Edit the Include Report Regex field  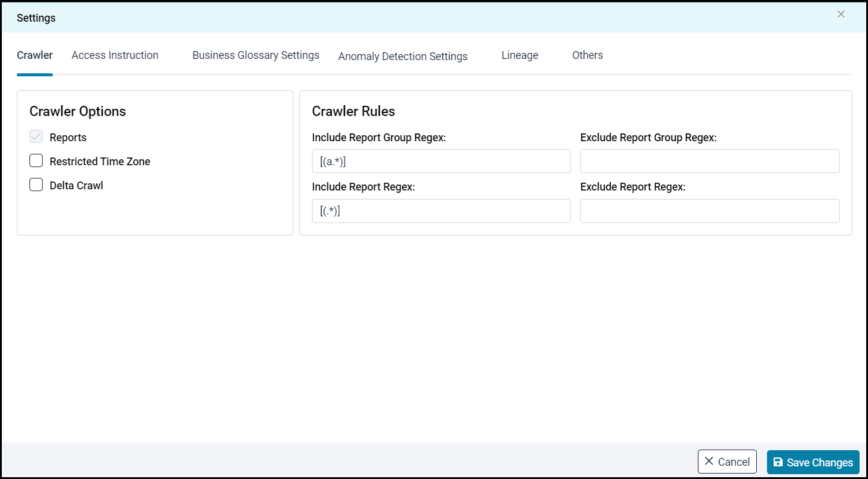coord(441,211)
